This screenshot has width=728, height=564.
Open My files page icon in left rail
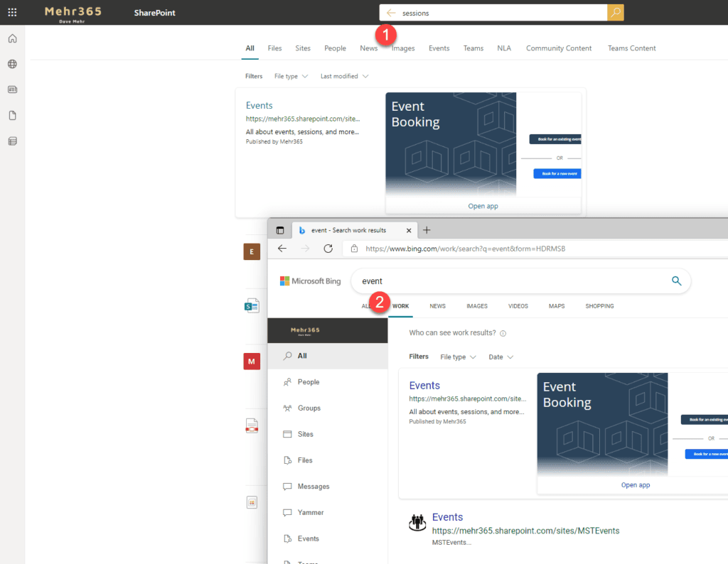tap(13, 116)
